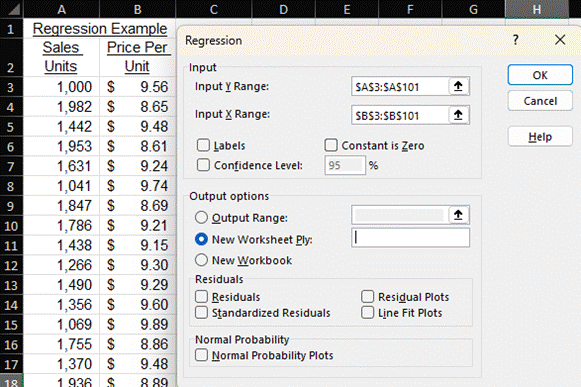Enable Normal Probability Plots
The image size is (581, 387).
tap(201, 355)
